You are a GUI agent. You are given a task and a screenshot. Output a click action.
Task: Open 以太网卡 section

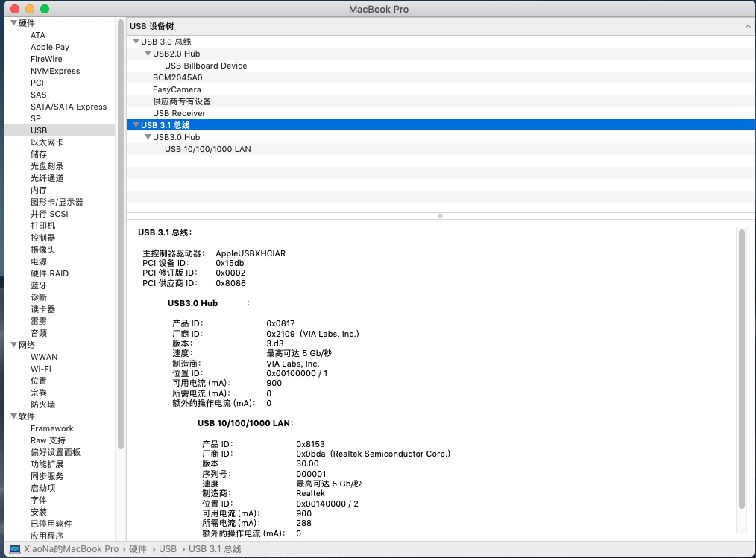(x=47, y=142)
